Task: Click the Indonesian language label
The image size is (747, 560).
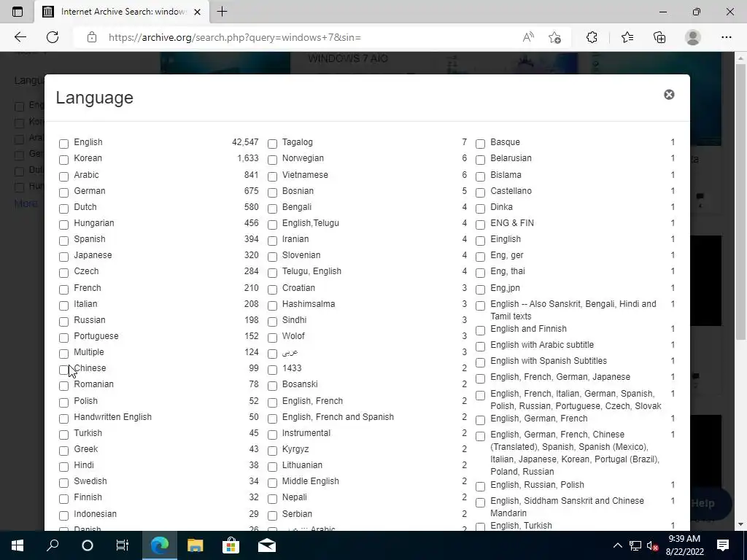Action: [96, 514]
